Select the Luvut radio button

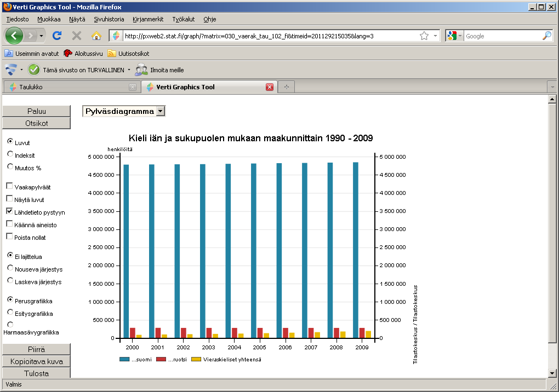tap(10, 141)
